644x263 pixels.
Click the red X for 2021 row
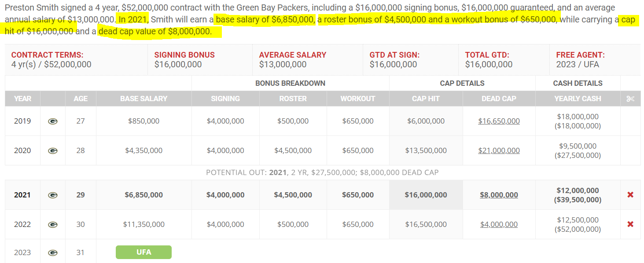(x=630, y=195)
